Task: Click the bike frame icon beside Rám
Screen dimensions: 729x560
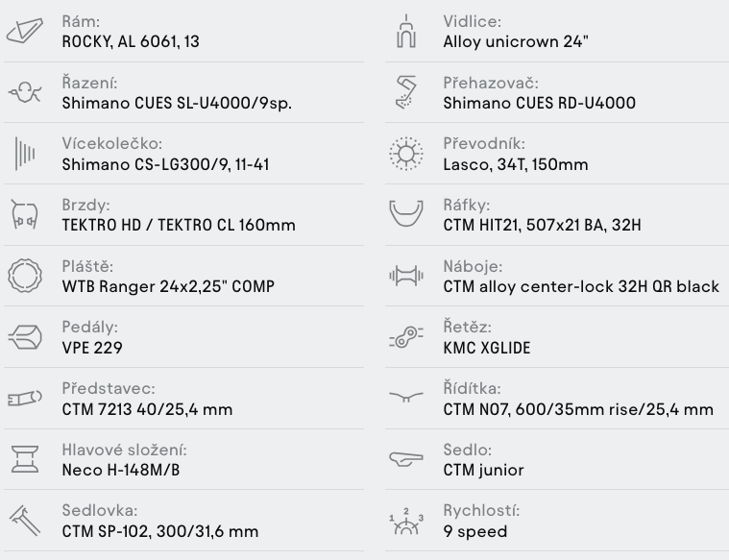Action: tap(25, 31)
